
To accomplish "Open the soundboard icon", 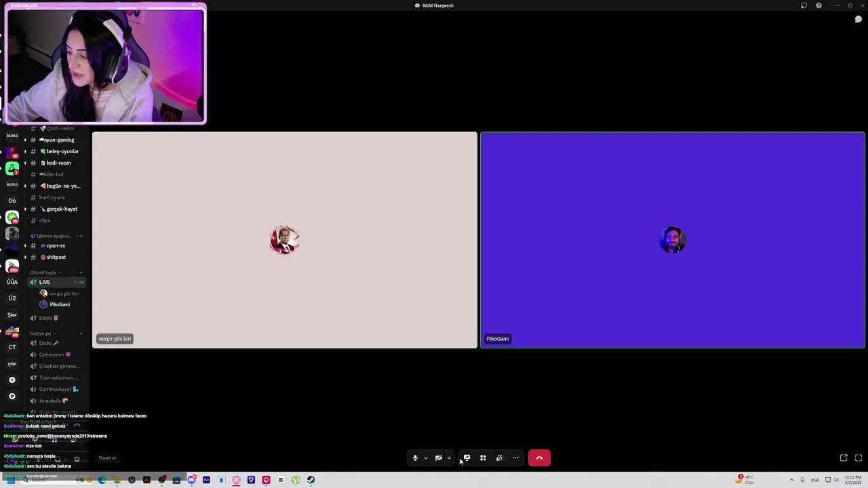I will click(x=499, y=458).
